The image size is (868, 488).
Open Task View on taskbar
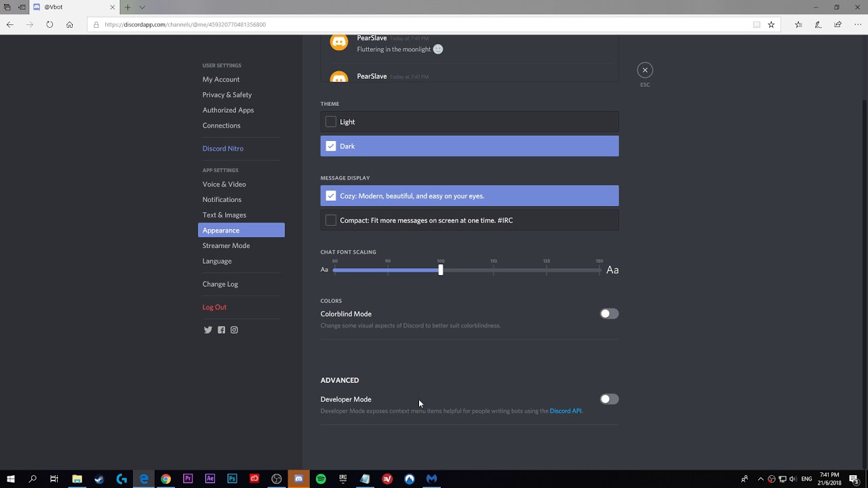(x=54, y=479)
